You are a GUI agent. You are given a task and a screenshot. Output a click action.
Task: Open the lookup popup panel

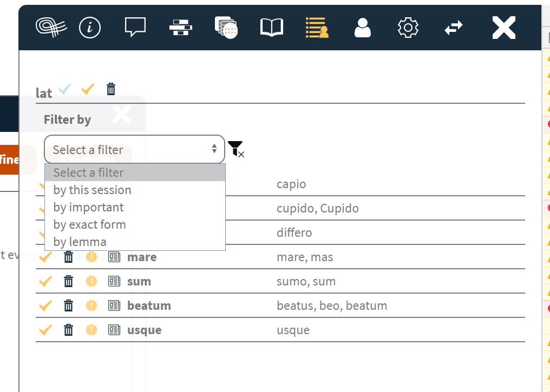click(x=135, y=27)
